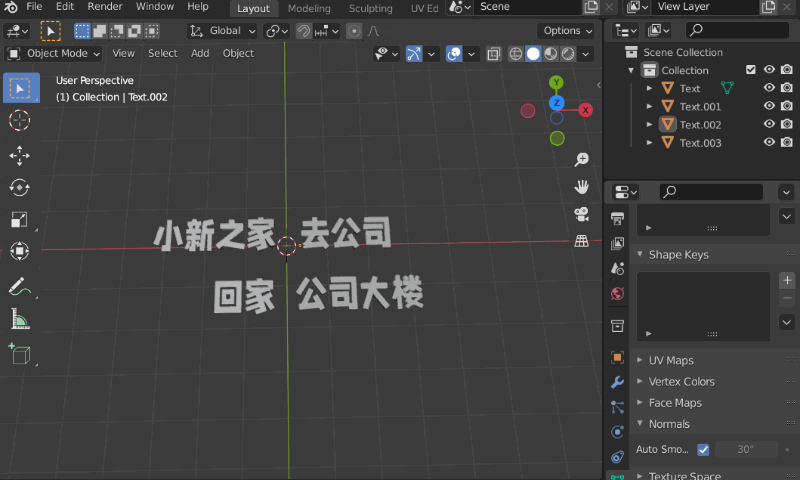Toggle proportional editing
This screenshot has width=800, height=480.
click(354, 31)
